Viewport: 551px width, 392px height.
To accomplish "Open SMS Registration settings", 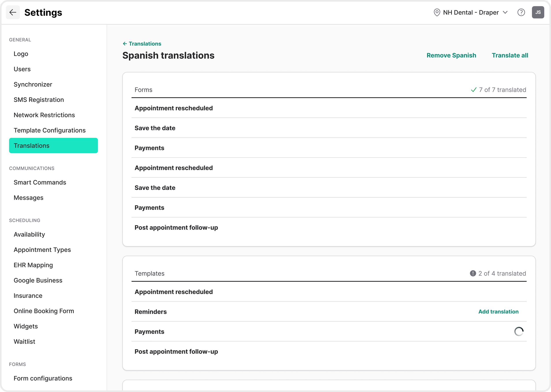I will point(53,100).
